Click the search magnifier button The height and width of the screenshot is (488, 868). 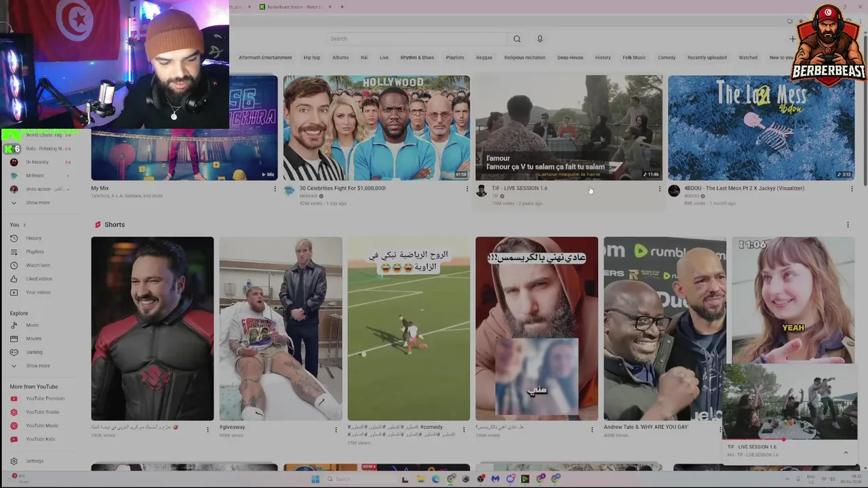click(517, 39)
